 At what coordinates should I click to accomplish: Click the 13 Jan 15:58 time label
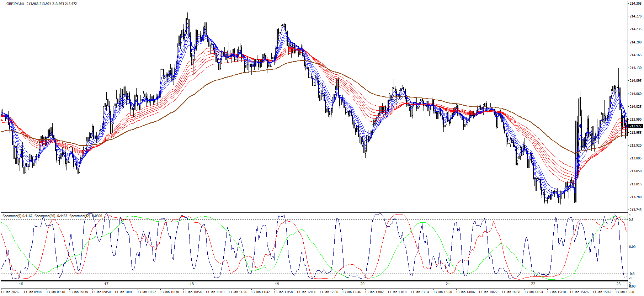[x=624, y=292]
